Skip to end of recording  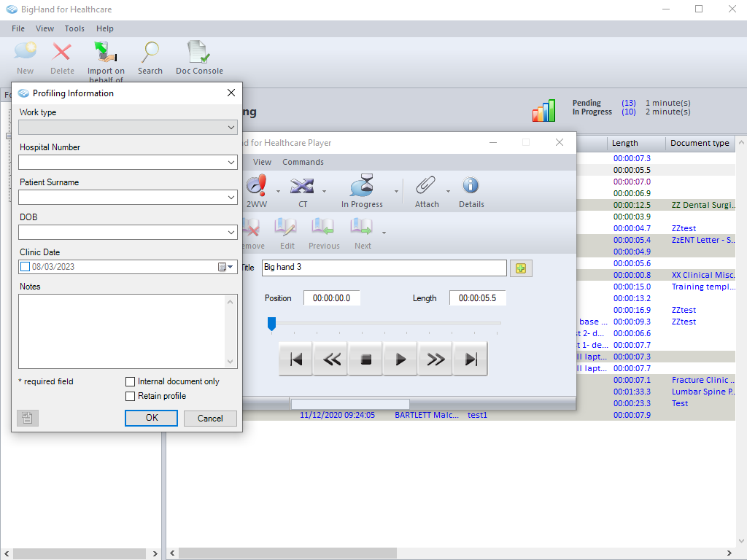tap(471, 359)
